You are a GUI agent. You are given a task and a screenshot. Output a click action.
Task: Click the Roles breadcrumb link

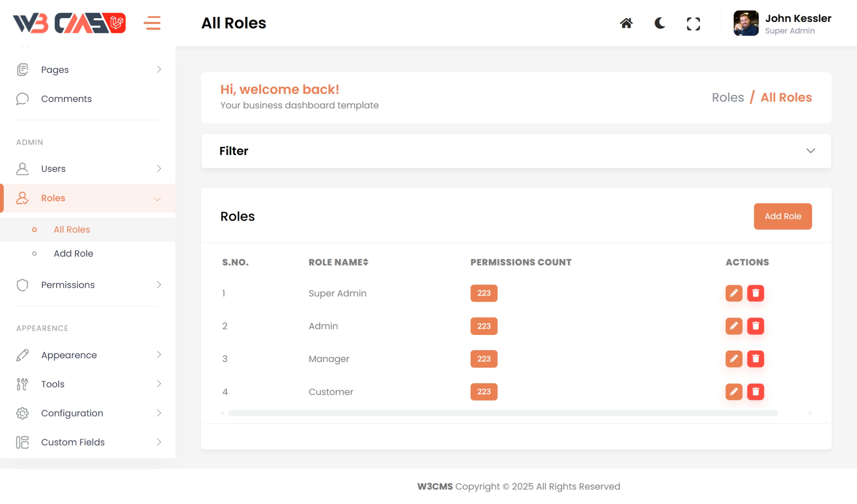tap(728, 98)
